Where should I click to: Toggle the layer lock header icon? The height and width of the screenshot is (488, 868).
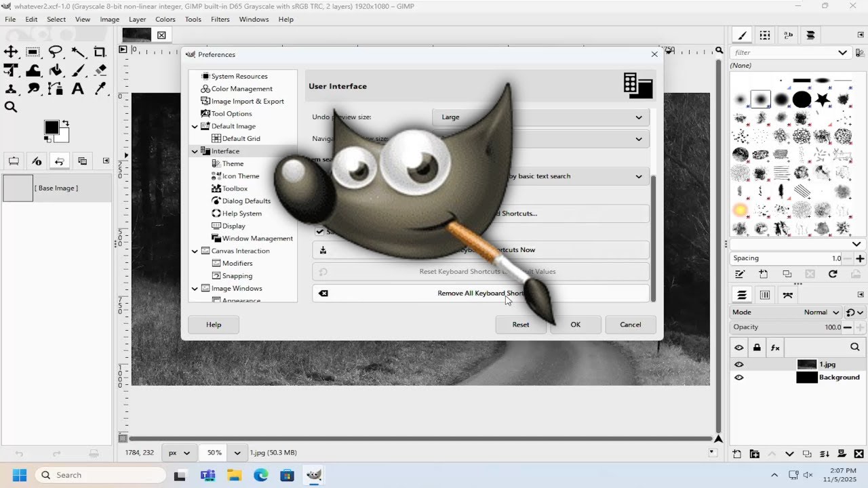click(757, 348)
